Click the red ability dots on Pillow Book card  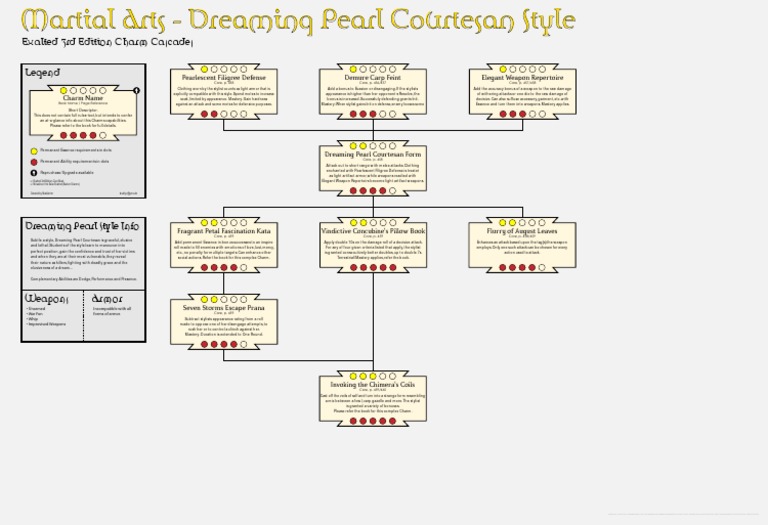[x=373, y=267]
